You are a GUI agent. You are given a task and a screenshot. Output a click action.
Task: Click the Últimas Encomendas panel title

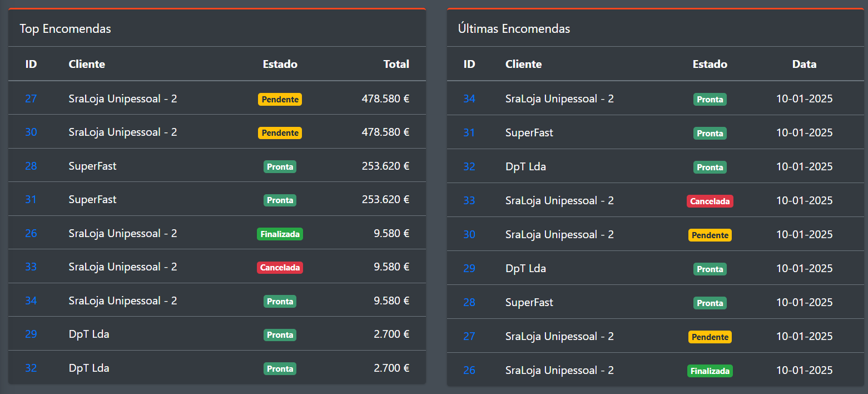pos(514,28)
